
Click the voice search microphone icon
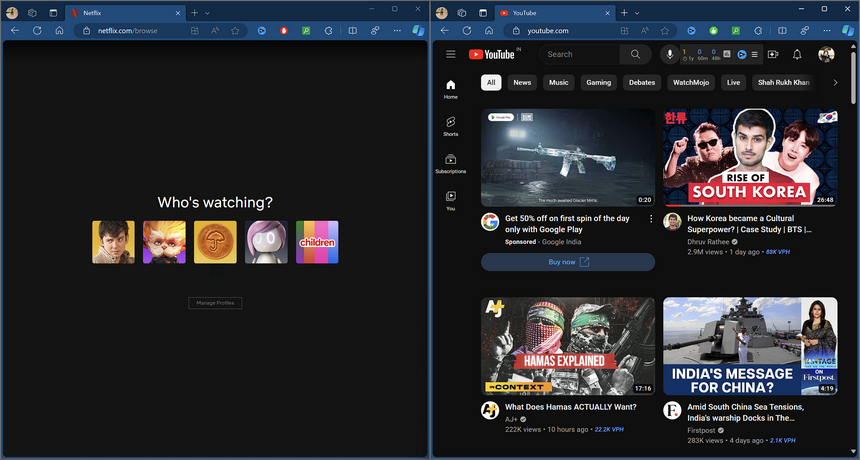tap(669, 54)
